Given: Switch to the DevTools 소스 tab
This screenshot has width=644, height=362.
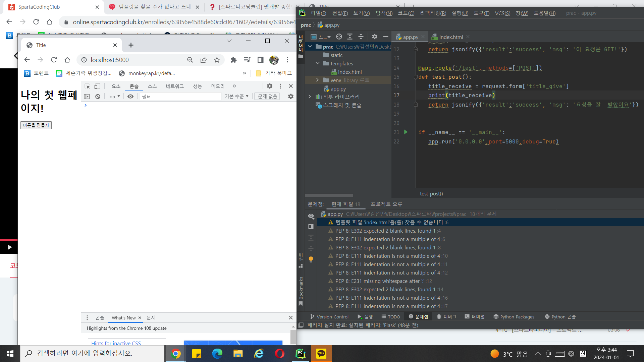Looking at the screenshot, I should (x=152, y=86).
